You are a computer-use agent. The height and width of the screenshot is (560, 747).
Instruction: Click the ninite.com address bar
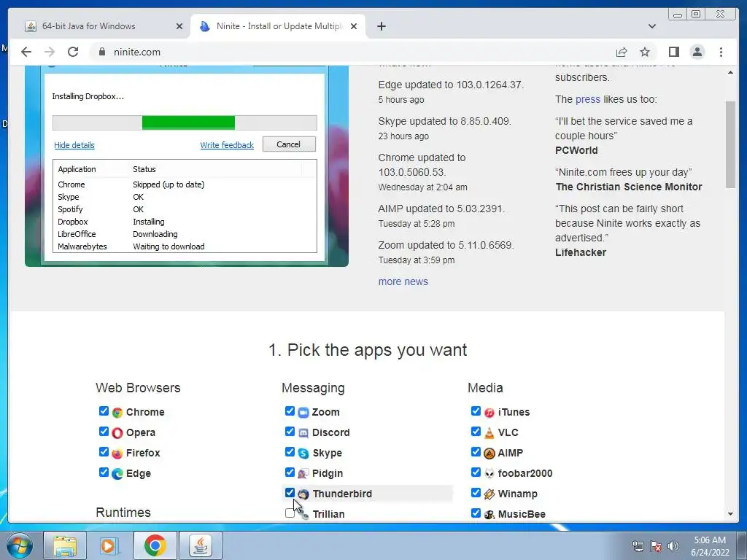(352, 52)
